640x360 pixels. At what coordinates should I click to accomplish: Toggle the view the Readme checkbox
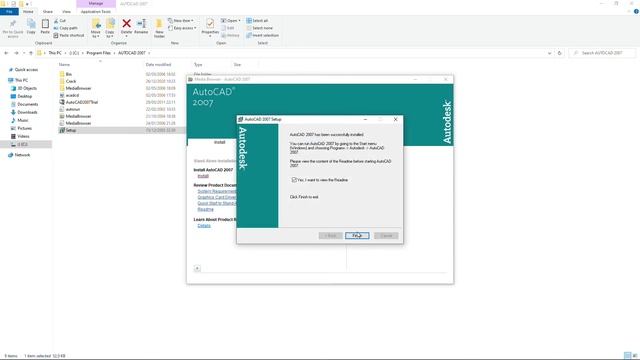294,180
